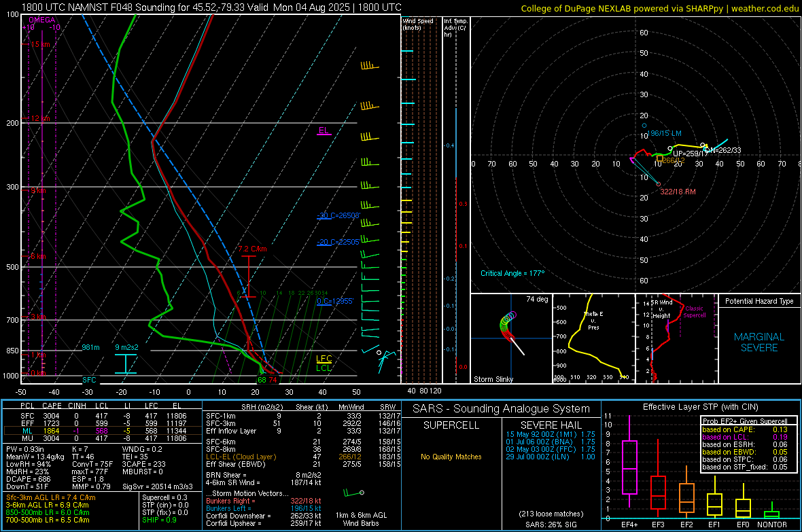The height and width of the screenshot is (532, 802).
Task: Click the 'MARGINAL SEVERE' hazard text
Action: pyautogui.click(x=759, y=342)
